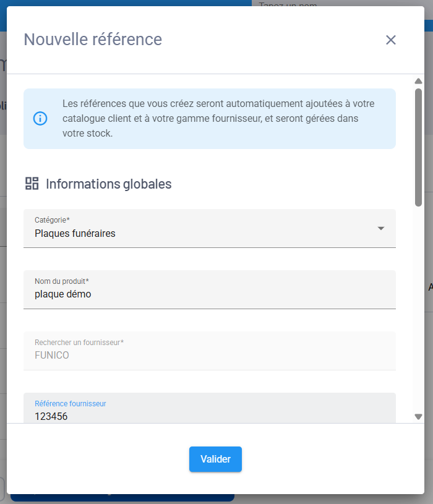Click the background Tapez un nom field
Image resolution: width=433 pixels, height=504 pixels.
click(x=340, y=4)
